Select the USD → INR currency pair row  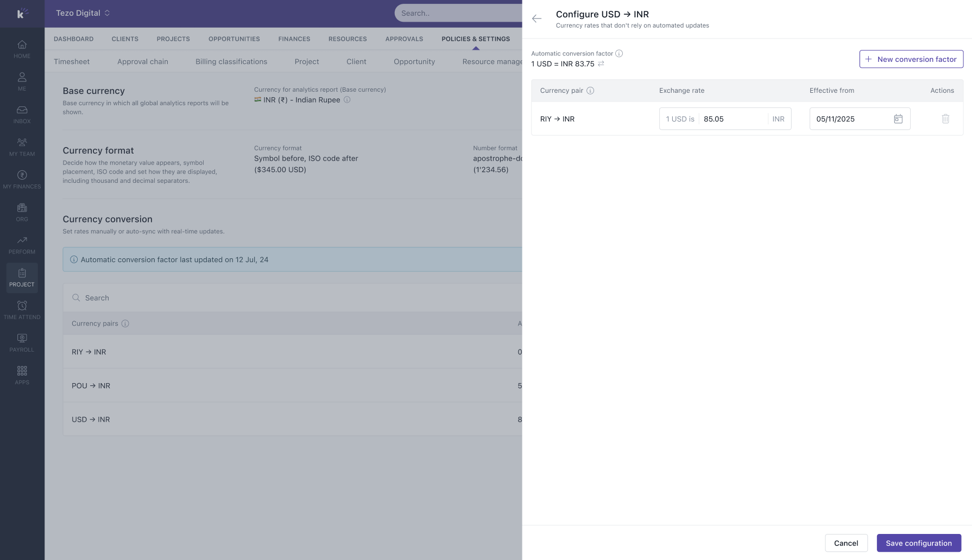click(x=91, y=419)
